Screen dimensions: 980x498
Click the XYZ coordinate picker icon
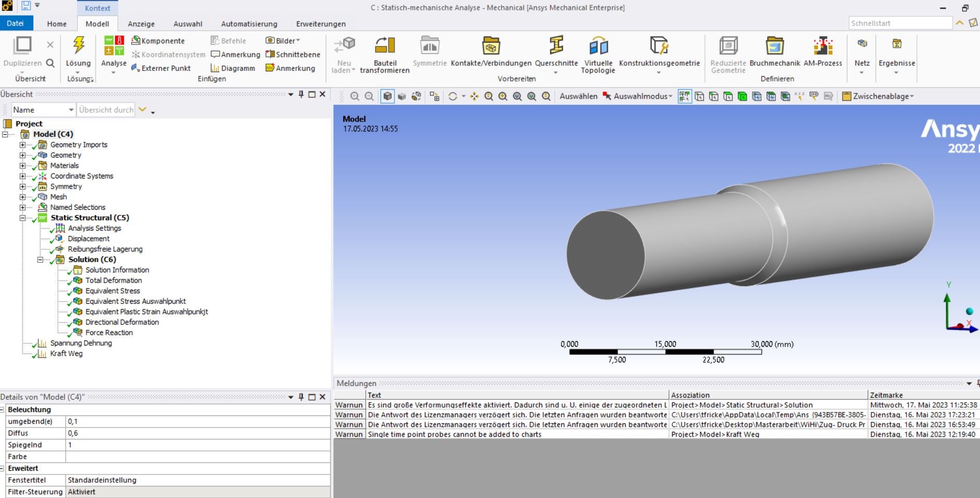click(799, 96)
